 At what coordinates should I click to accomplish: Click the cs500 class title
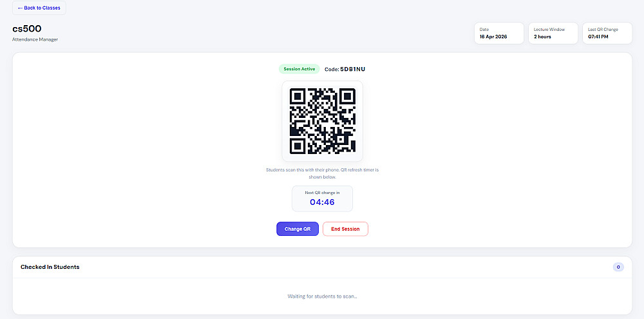pos(27,28)
